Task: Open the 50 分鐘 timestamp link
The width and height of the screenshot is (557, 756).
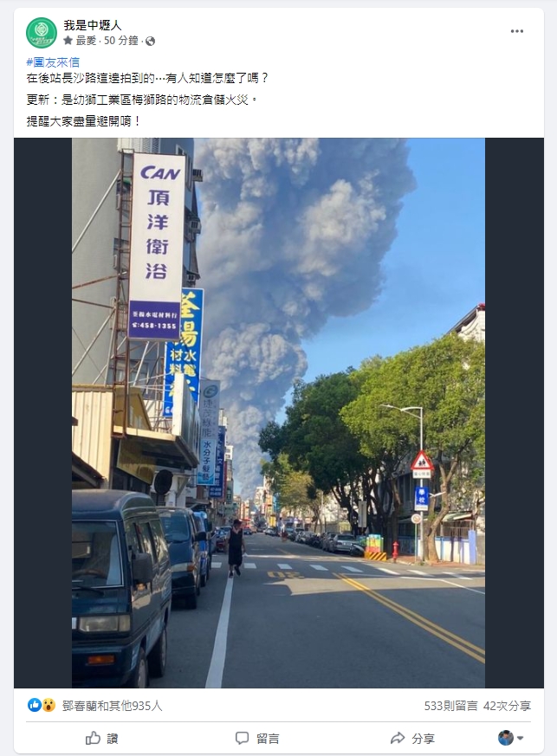Action: (x=121, y=41)
